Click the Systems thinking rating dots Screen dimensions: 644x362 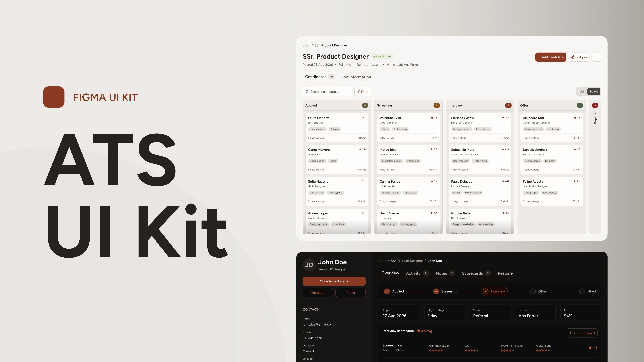coord(507,350)
